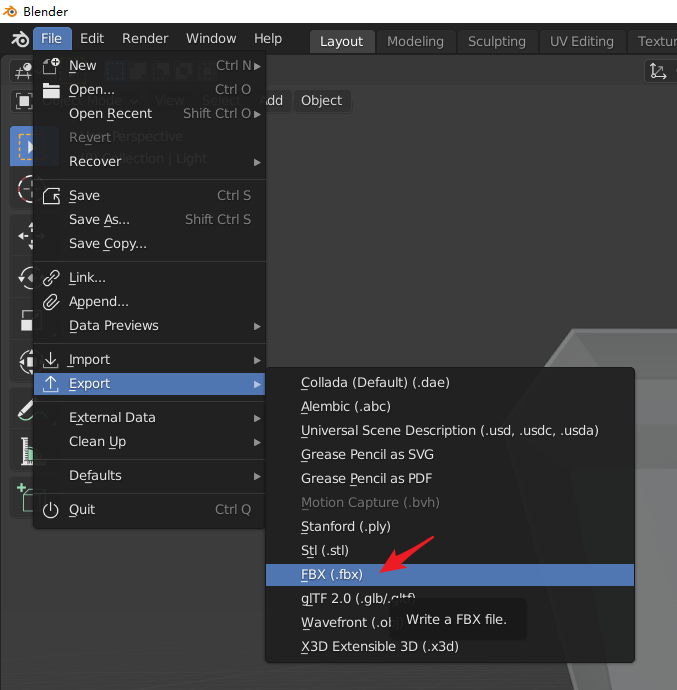The image size is (677, 690).
Task: Open the Window menu
Action: [x=211, y=39]
